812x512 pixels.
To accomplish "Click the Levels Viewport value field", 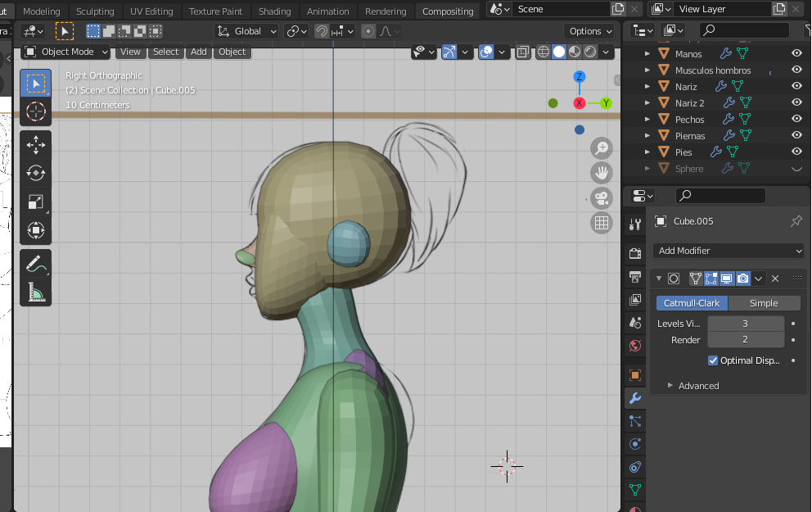I will coord(745,324).
